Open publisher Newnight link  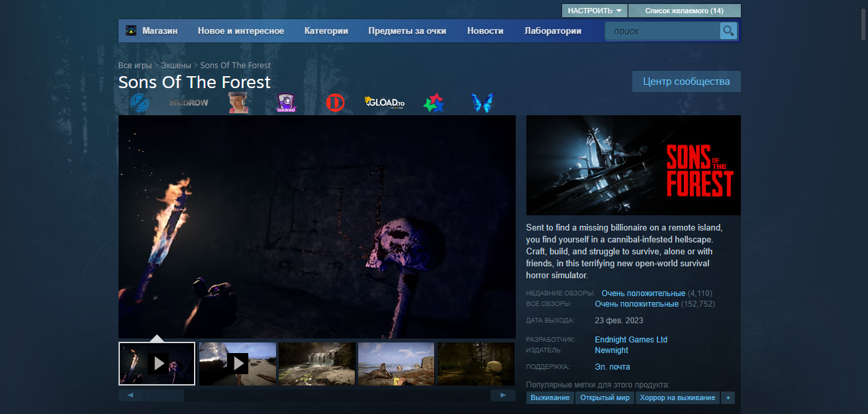point(612,350)
